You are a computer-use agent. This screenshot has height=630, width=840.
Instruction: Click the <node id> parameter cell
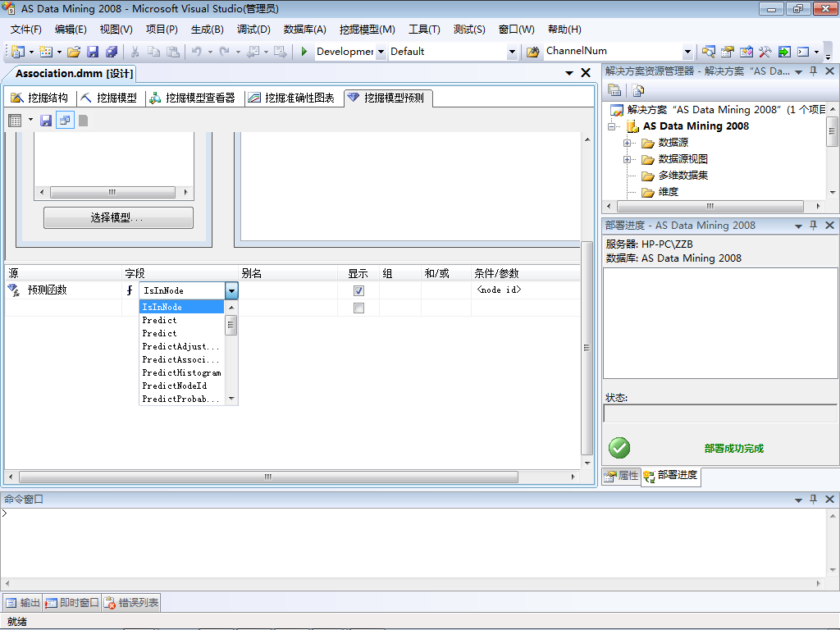pyautogui.click(x=525, y=290)
